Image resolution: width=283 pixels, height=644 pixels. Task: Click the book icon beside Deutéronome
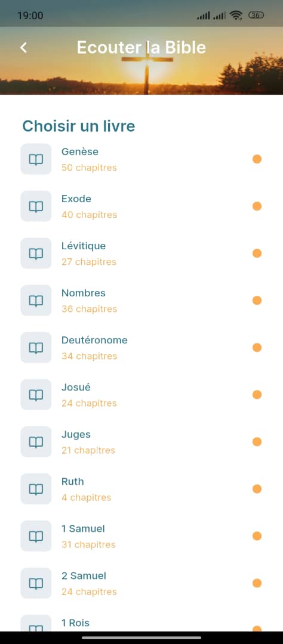(x=36, y=348)
